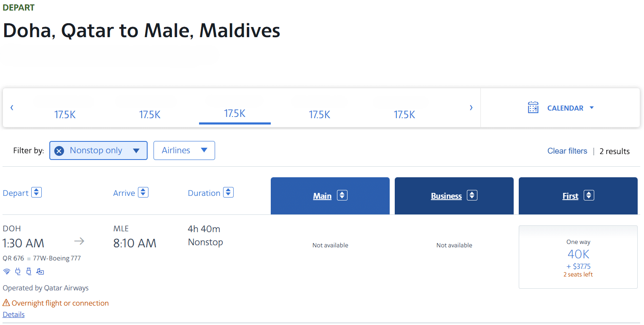Screen dimensions: 644x325
Task: Click the Wi-Fi amenity icon
Action: [x=7, y=271]
